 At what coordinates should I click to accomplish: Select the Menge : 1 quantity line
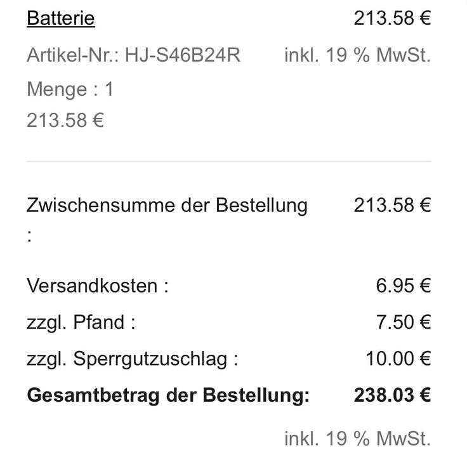click(x=70, y=89)
